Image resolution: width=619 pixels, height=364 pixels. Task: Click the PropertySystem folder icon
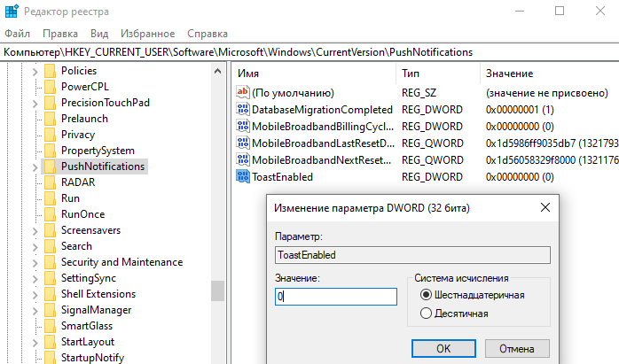51,151
